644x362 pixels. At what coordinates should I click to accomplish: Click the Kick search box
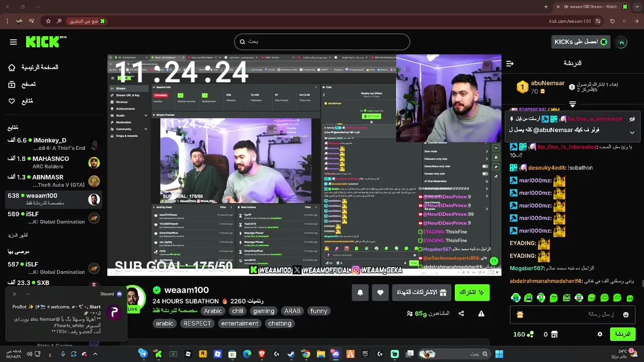(322, 42)
